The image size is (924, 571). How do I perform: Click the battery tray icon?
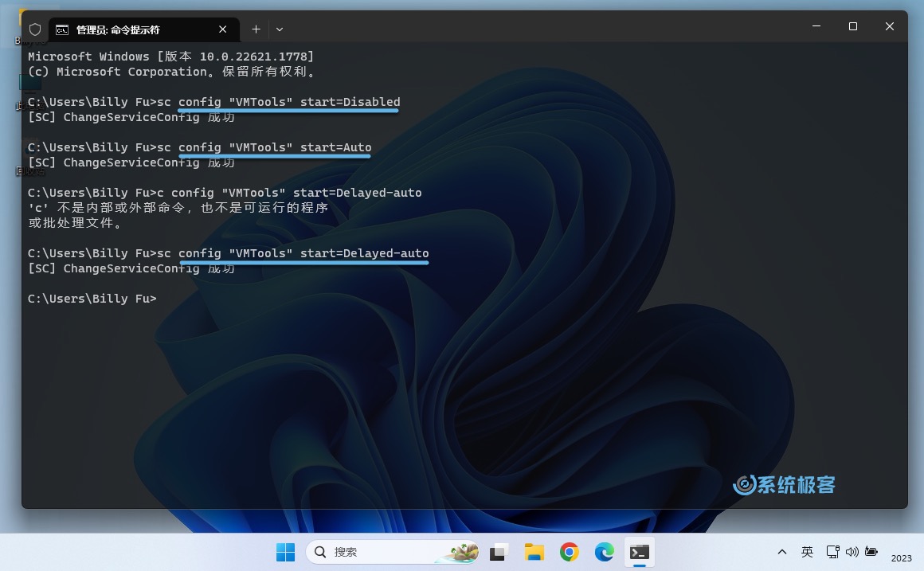[x=871, y=552]
